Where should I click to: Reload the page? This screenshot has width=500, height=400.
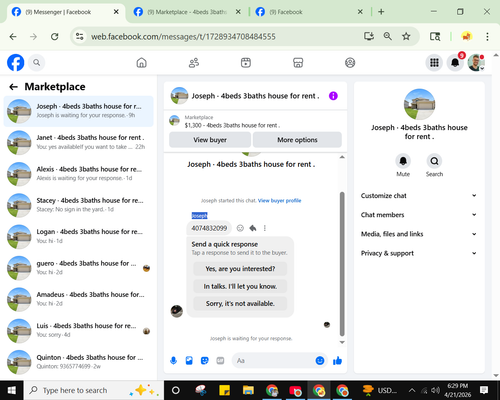[55, 36]
